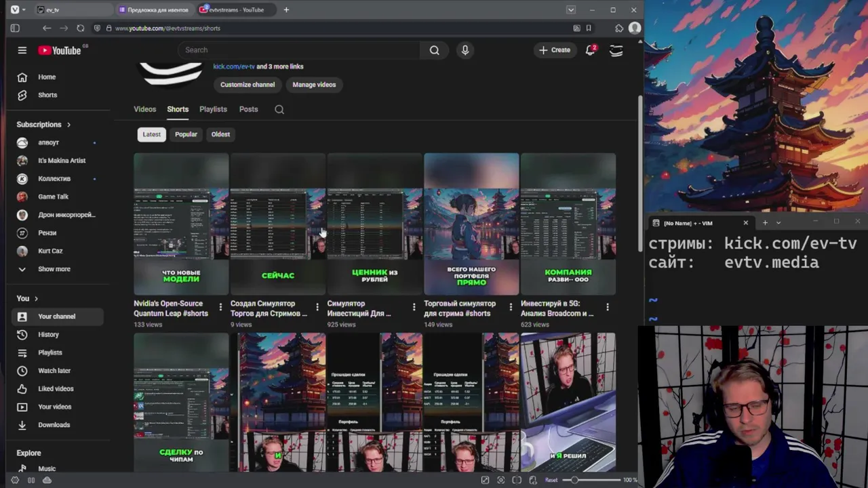Image resolution: width=868 pixels, height=488 pixels.
Task: Reload the page in the browser toolbar
Action: [x=81, y=28]
